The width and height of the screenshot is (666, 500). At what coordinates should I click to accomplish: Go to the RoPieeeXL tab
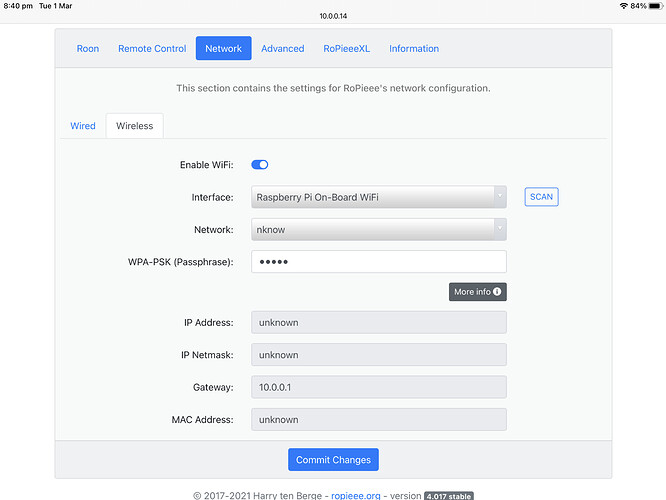pyautogui.click(x=347, y=48)
